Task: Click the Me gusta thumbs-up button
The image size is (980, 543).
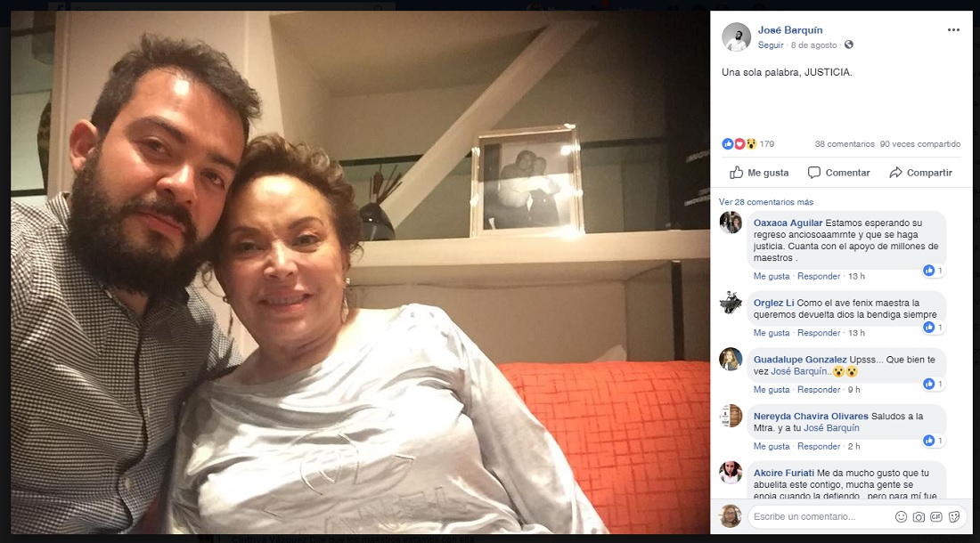Action: (759, 173)
